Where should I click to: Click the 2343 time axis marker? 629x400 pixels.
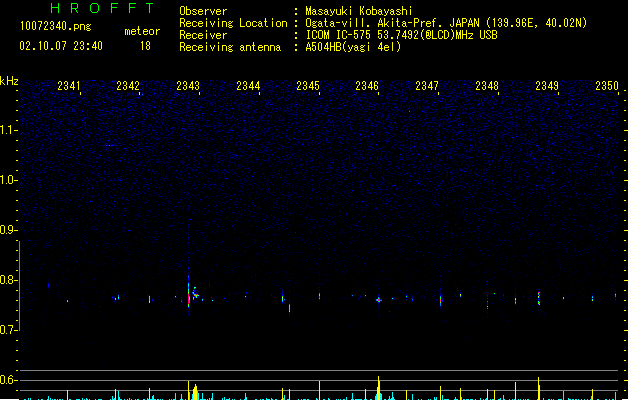coord(188,86)
